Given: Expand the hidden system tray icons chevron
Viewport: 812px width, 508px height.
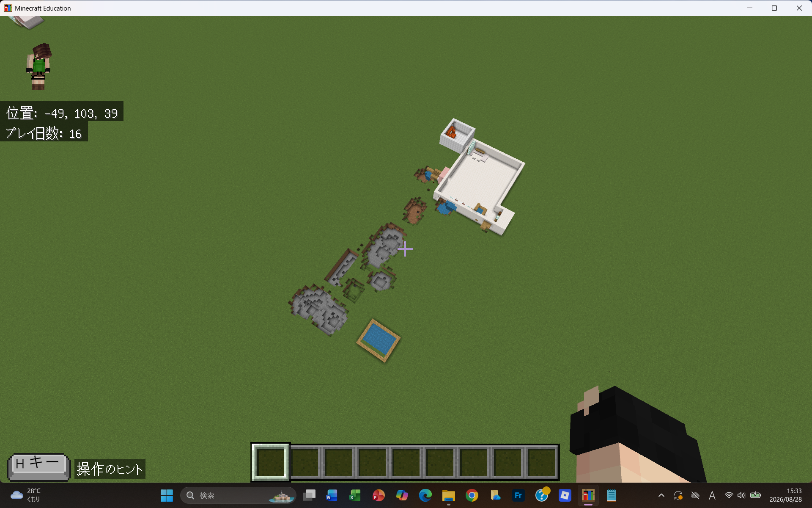Looking at the screenshot, I should 661,495.
